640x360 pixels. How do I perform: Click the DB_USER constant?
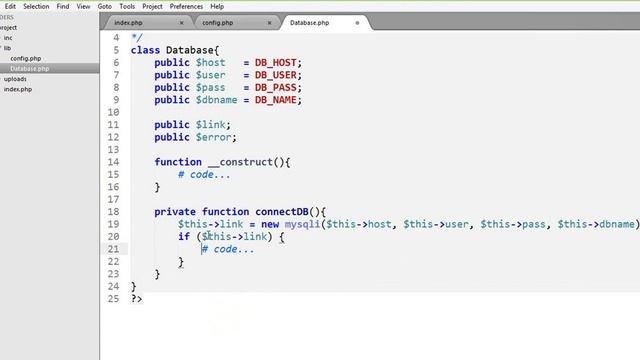coord(276,75)
